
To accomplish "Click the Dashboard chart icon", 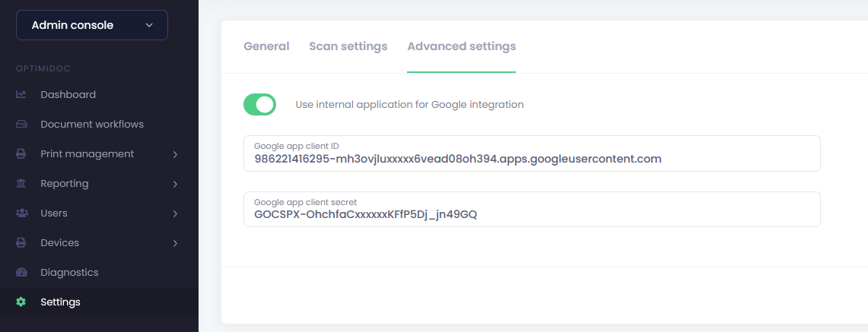I will 21,95.
